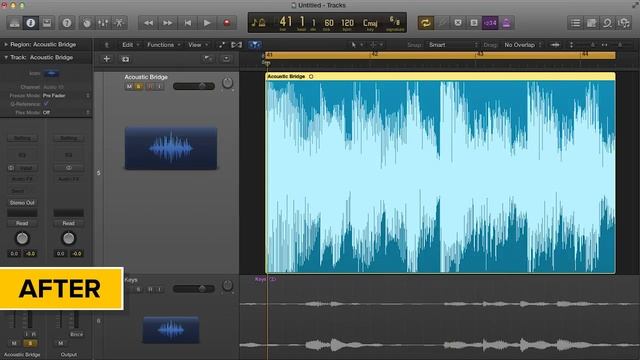
Task: Toggle the blue Catch Playhead button
Action: 255,45
